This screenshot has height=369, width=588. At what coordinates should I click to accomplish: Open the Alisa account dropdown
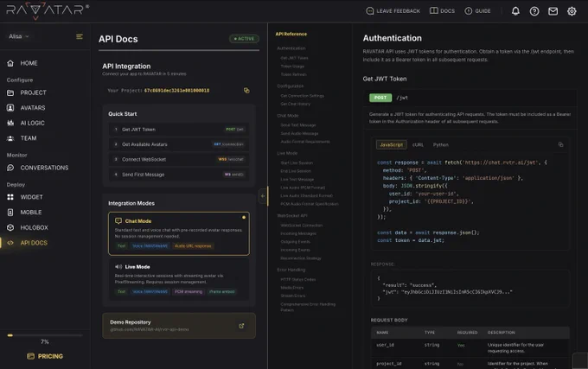19,36
